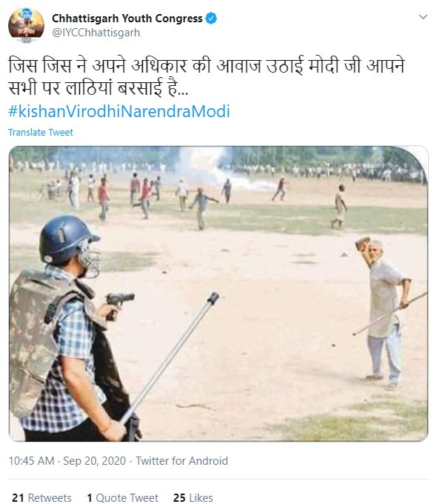Open the @IYCChhattisgarh handle link
The width and height of the screenshot is (434, 504).
click(x=96, y=33)
